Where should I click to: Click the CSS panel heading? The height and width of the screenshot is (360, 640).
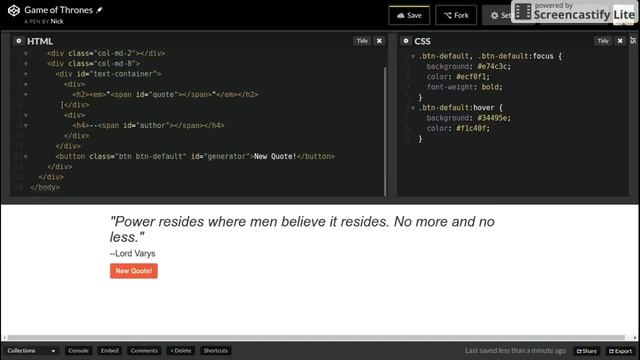(x=422, y=41)
